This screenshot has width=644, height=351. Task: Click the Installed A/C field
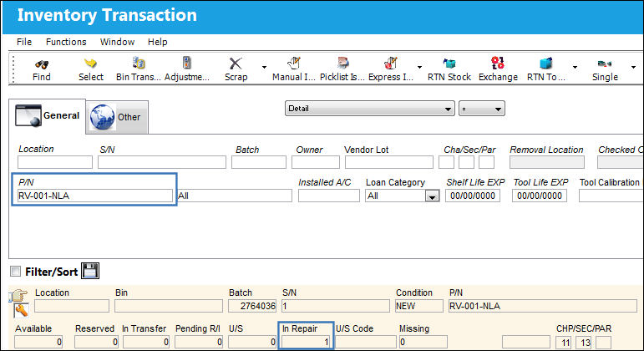point(328,196)
